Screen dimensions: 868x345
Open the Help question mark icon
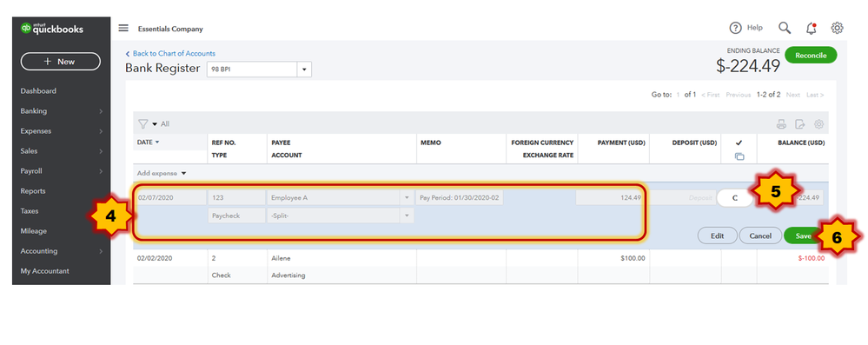tap(735, 28)
